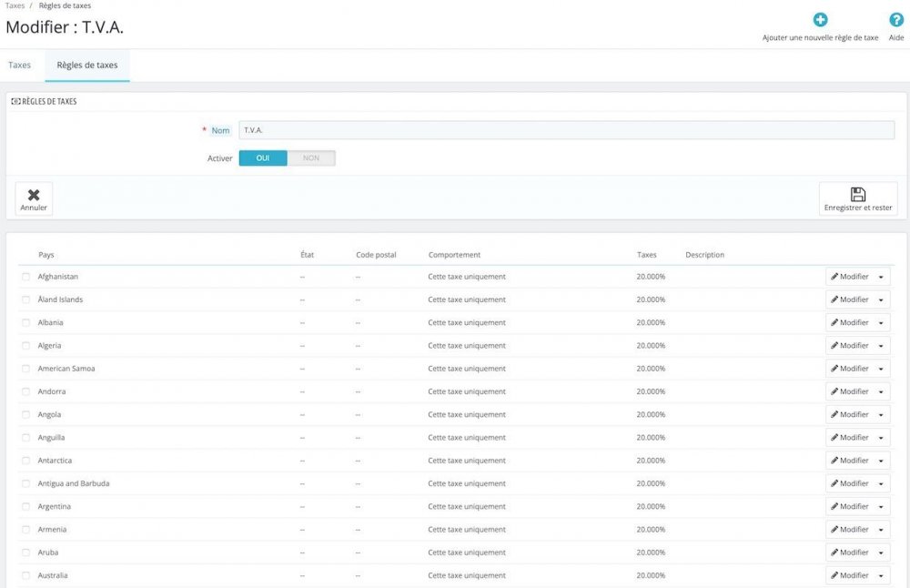The width and height of the screenshot is (910, 588).
Task: Expand dropdown arrow for Albania row
Action: point(881,323)
